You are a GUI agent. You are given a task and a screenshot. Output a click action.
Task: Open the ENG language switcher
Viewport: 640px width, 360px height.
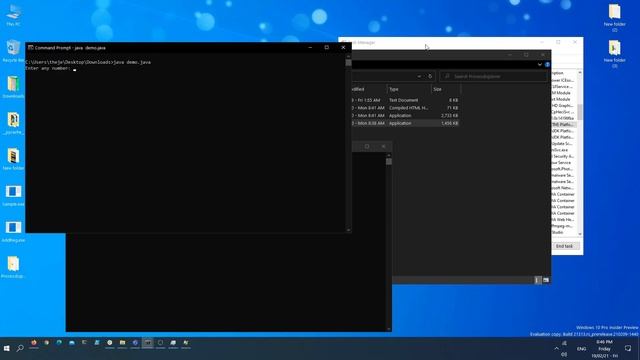[x=581, y=349]
